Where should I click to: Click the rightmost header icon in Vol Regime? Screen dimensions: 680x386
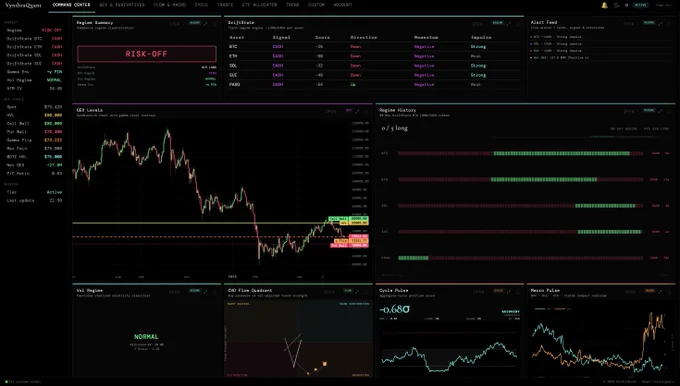(215, 292)
